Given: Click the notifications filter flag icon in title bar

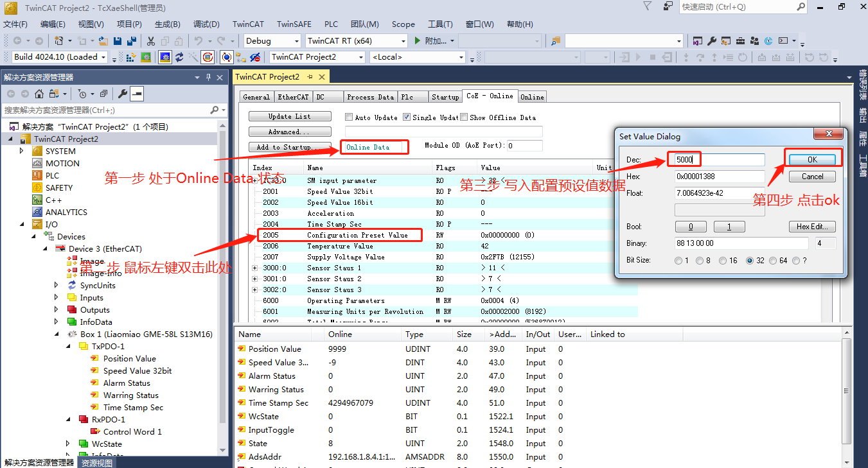Looking at the screenshot, I should click(x=647, y=6).
